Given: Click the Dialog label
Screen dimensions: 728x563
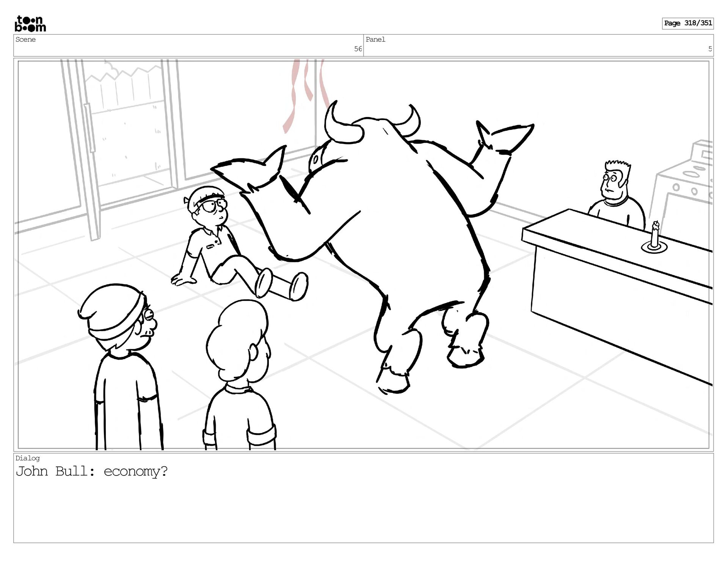Looking at the screenshot, I should click(27, 458).
